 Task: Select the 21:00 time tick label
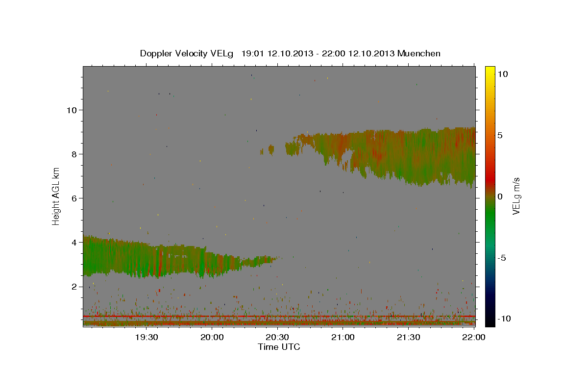point(343,337)
